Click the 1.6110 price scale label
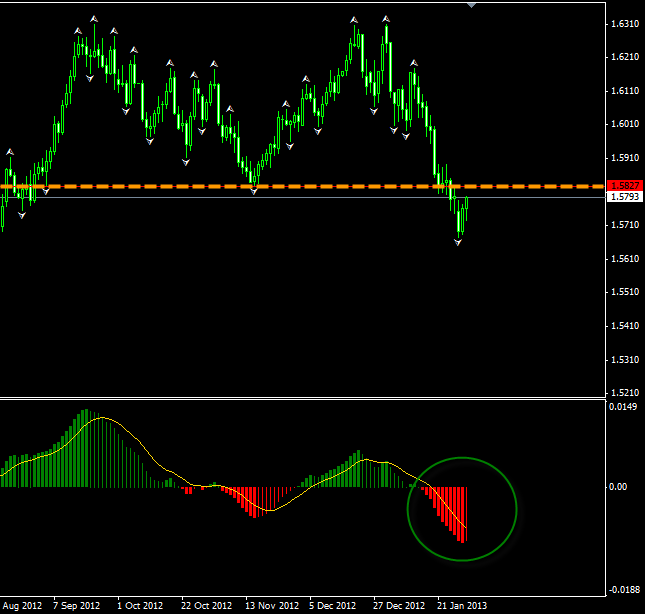 coord(625,90)
